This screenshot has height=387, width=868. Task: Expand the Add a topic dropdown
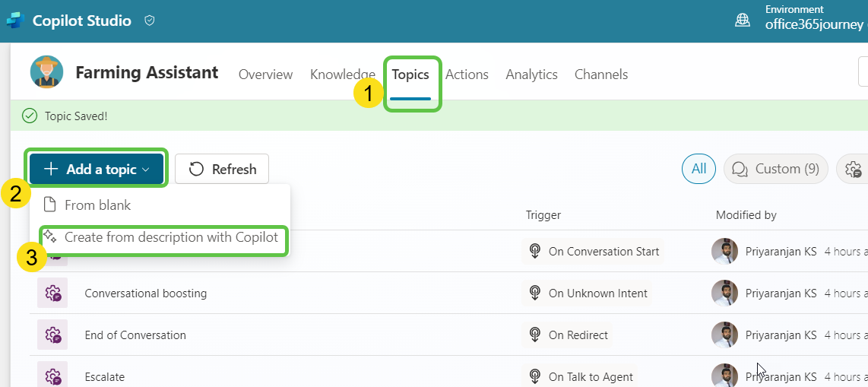point(97,169)
